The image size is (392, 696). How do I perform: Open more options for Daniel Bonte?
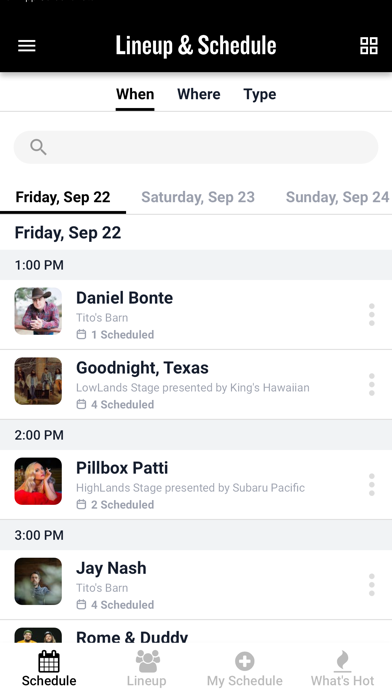[372, 315]
